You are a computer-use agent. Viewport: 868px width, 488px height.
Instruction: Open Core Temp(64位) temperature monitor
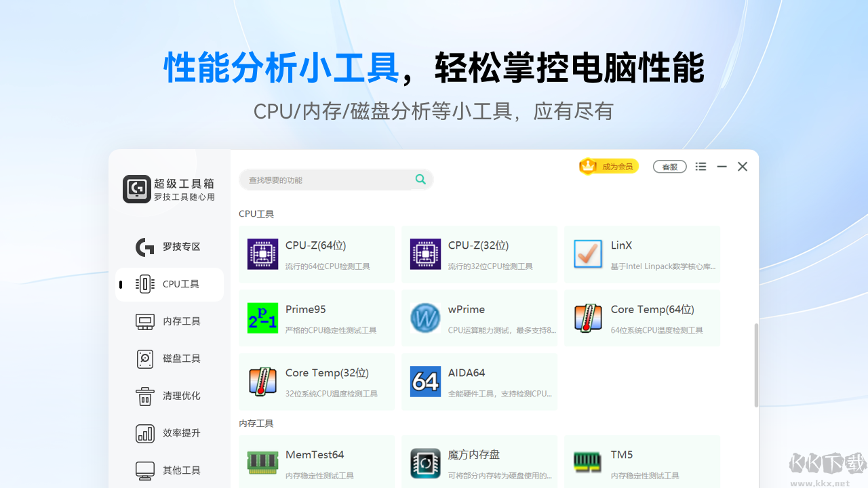click(642, 317)
